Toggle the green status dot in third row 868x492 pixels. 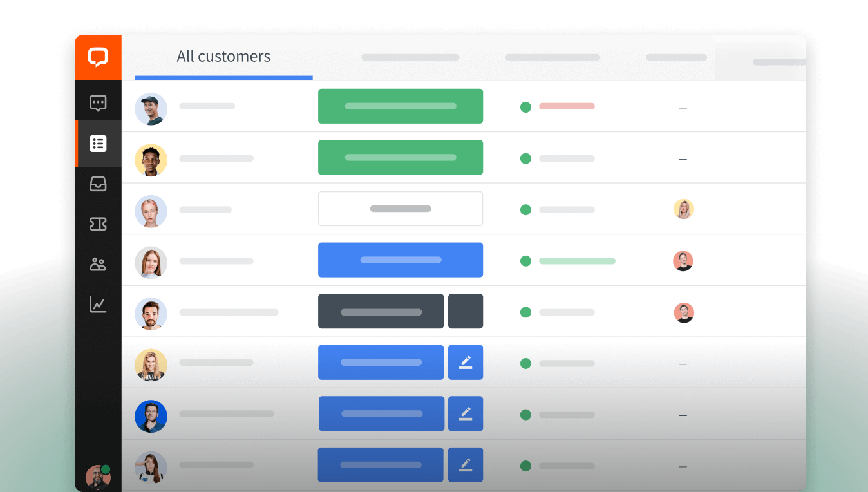(525, 209)
